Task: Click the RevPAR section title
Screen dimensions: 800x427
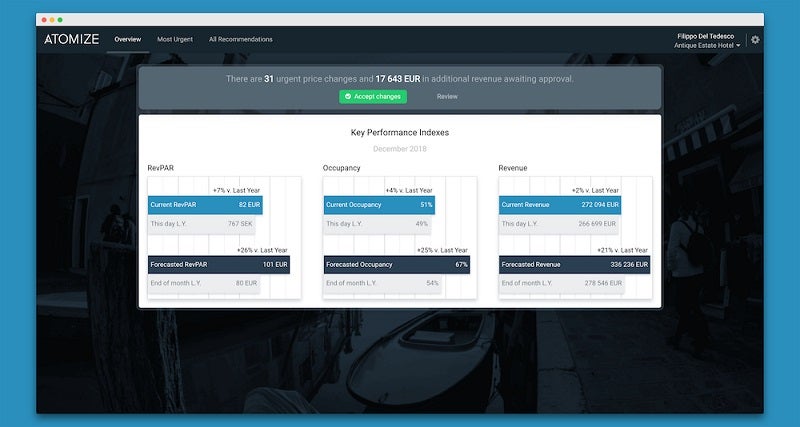Action: [160, 168]
